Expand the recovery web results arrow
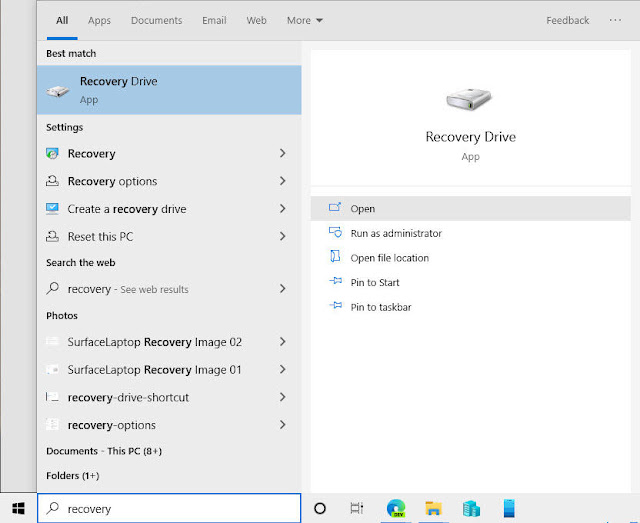Viewport: 640px width, 523px height. point(282,289)
